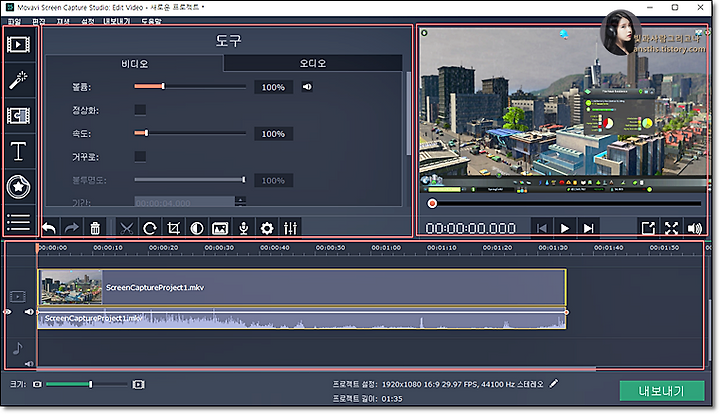The width and height of the screenshot is (720, 414).
Task: Enable the 정상화 (normalize) checkbox
Action: pyautogui.click(x=140, y=110)
